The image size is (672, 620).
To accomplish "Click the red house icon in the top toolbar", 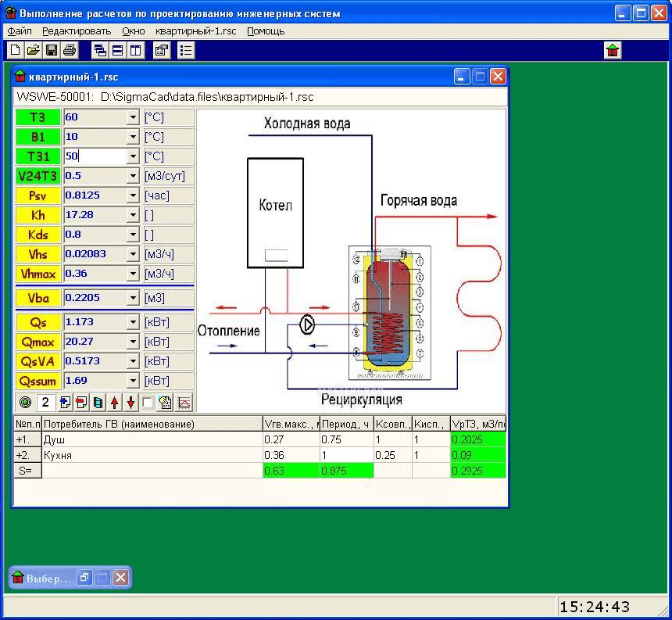I will tap(613, 51).
